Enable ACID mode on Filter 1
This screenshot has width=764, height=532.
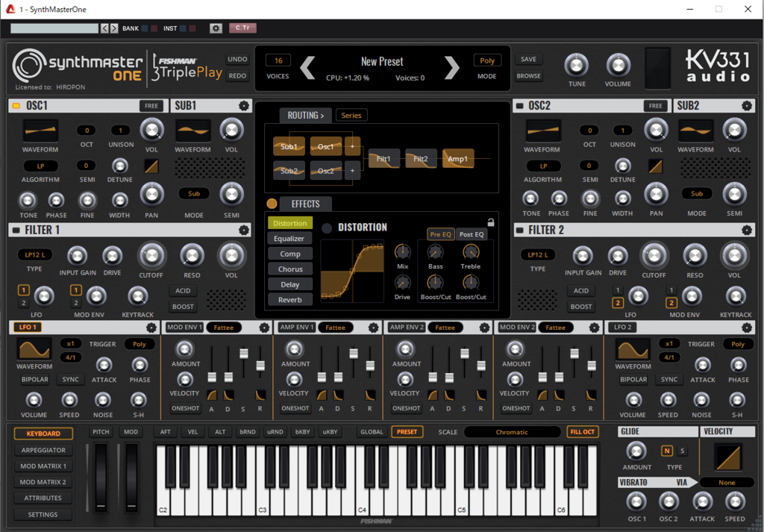coord(183,291)
